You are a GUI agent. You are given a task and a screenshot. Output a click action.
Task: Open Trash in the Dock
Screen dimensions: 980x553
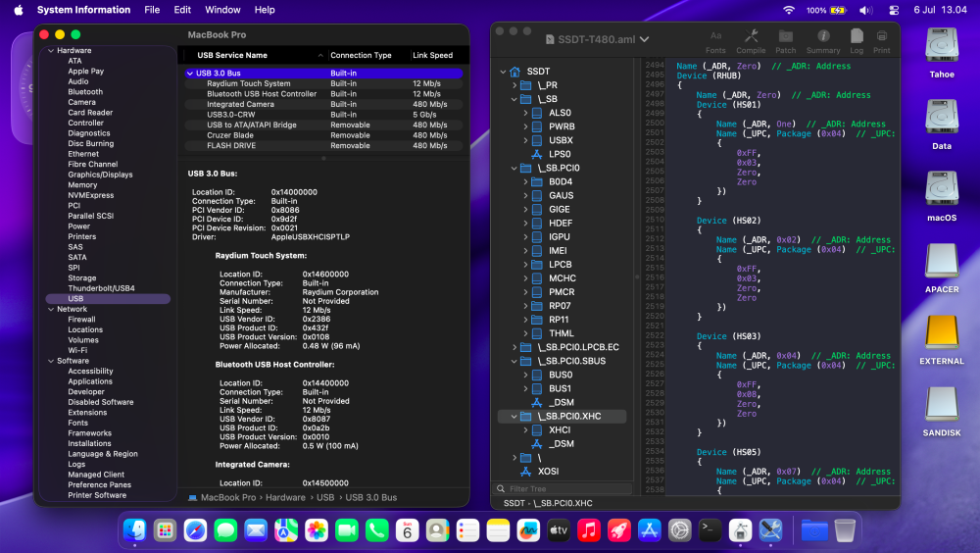pyautogui.click(x=845, y=530)
